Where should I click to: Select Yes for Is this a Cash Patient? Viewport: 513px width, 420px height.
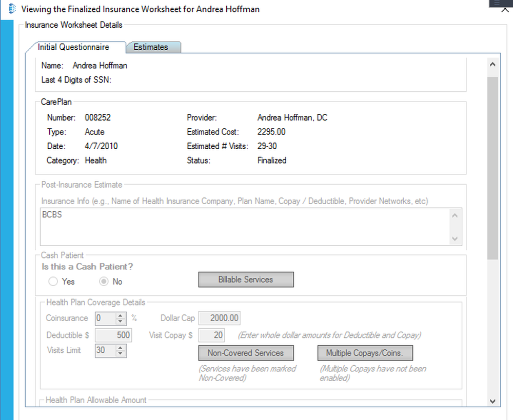coord(53,281)
